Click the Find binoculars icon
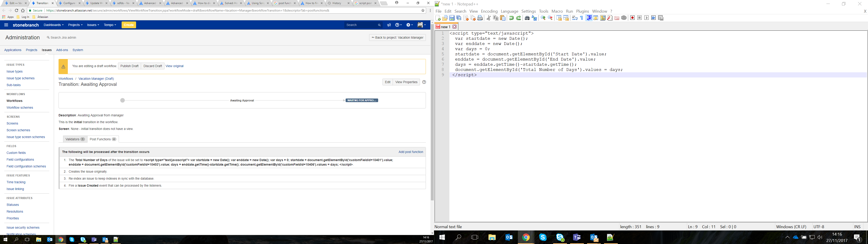Screen dimensions: 868x244 (527, 18)
